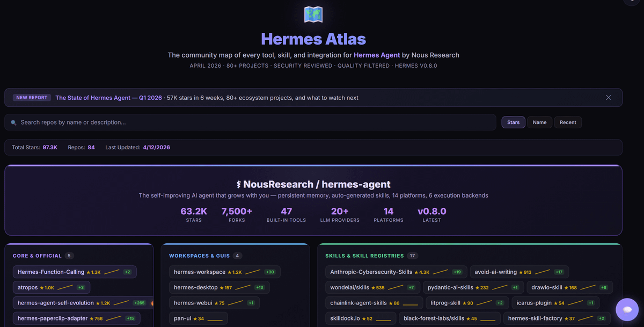Focus the search repos input field
The image size is (644, 327).
click(250, 122)
